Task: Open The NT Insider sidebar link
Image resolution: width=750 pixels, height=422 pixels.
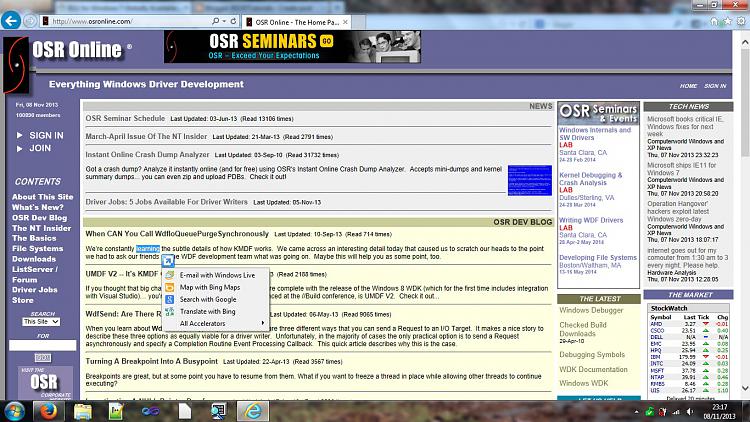Action: pyautogui.click(x=41, y=228)
